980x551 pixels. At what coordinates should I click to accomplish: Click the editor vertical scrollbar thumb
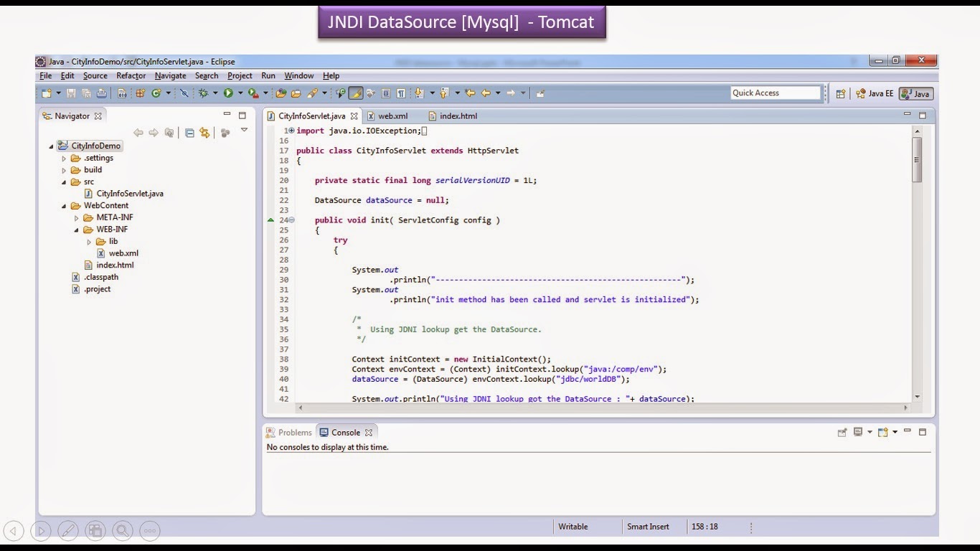[917, 159]
